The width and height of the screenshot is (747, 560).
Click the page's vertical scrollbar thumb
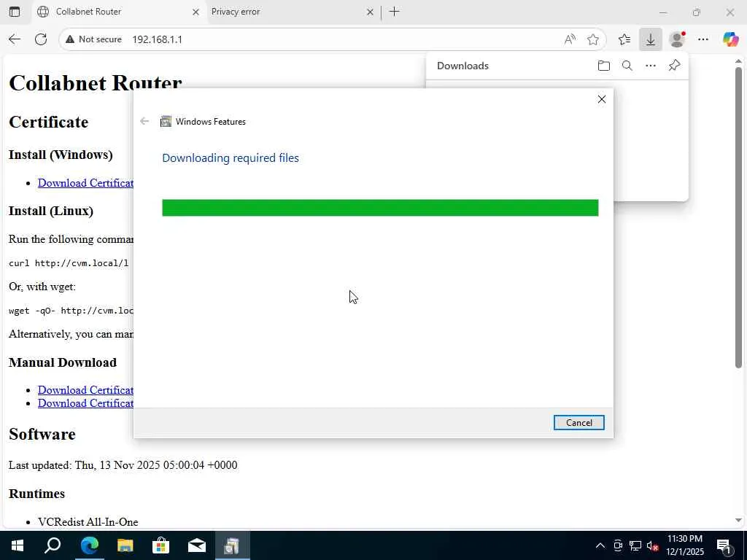pos(738,217)
